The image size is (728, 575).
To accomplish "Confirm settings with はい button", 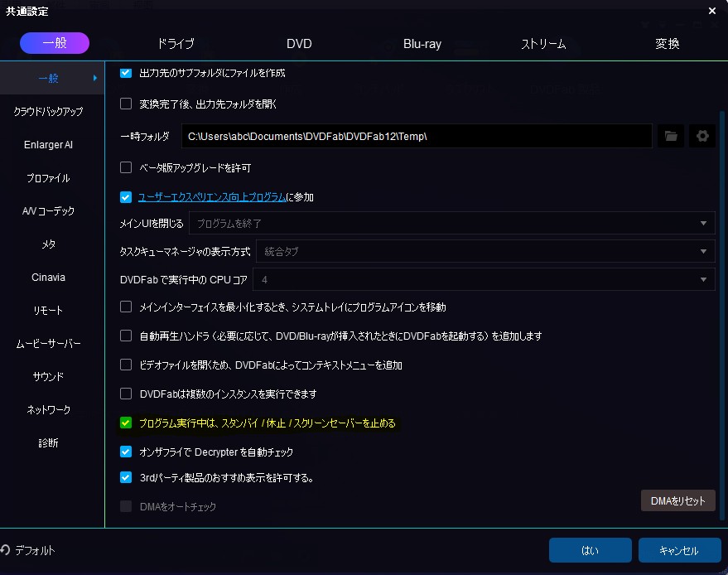I will 591,550.
